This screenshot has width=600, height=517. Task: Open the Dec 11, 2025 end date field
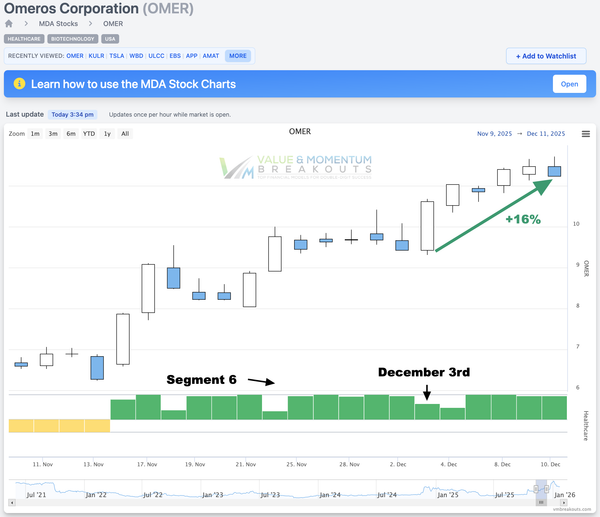(545, 133)
